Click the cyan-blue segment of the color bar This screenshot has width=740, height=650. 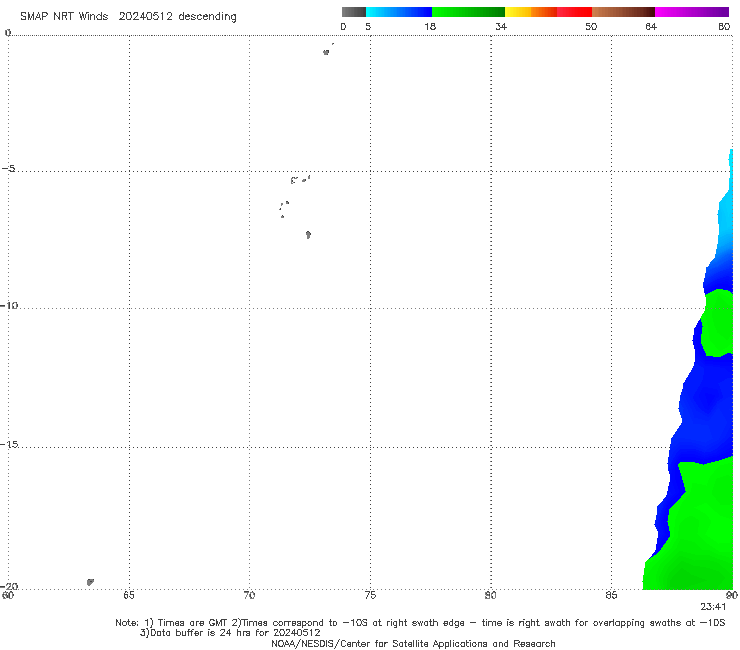click(x=399, y=12)
